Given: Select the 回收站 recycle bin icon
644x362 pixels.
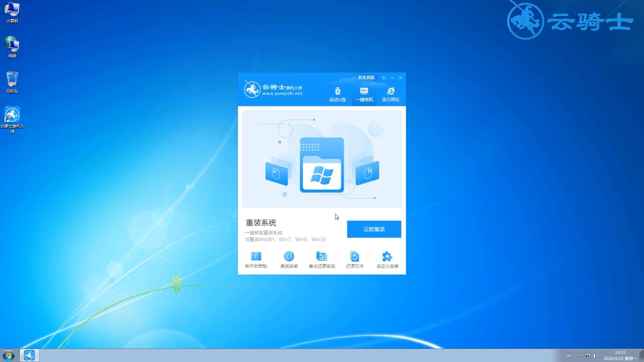Looking at the screenshot, I should (12, 82).
